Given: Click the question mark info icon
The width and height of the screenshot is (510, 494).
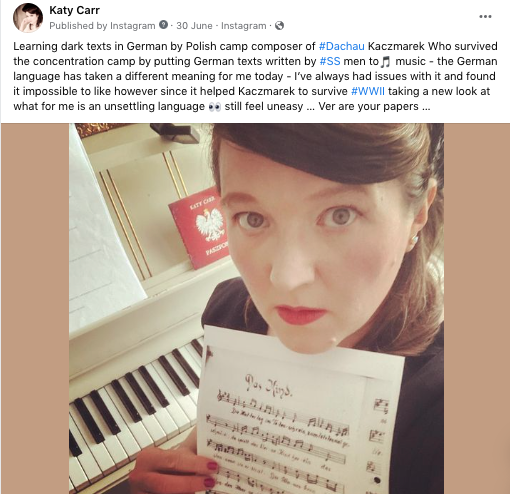Looking at the screenshot, I should click(x=163, y=25).
